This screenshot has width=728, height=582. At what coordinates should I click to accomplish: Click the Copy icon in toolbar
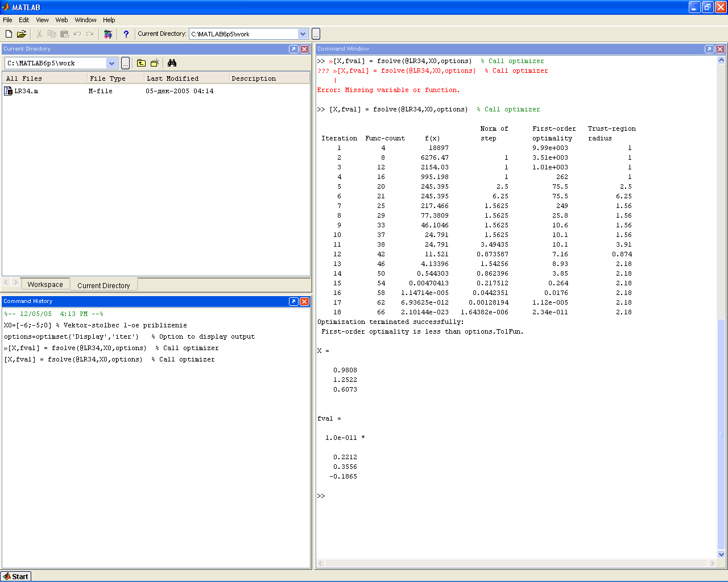(52, 34)
